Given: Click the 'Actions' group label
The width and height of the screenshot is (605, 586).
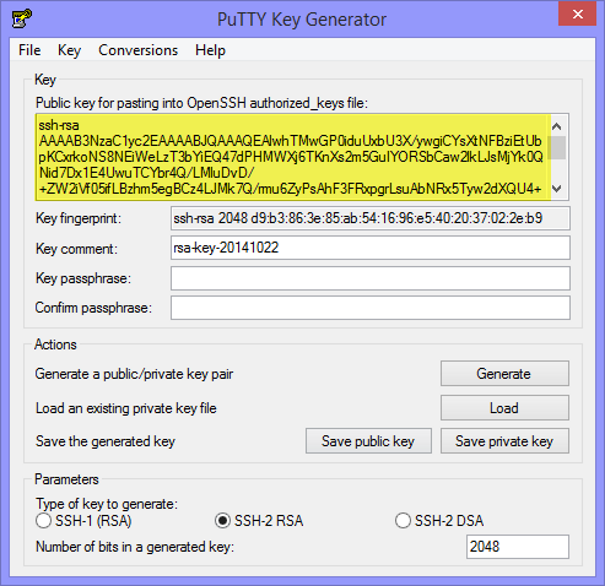Looking at the screenshot, I should point(56,344).
